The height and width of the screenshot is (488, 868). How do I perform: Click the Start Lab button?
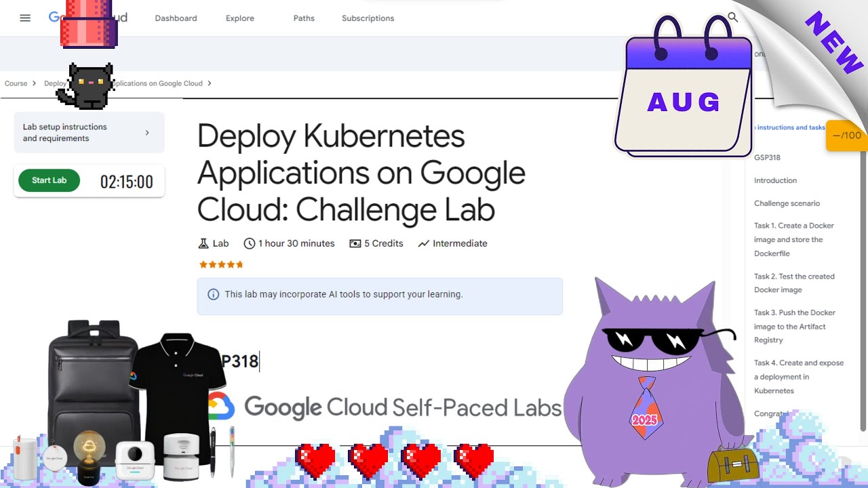coord(49,180)
